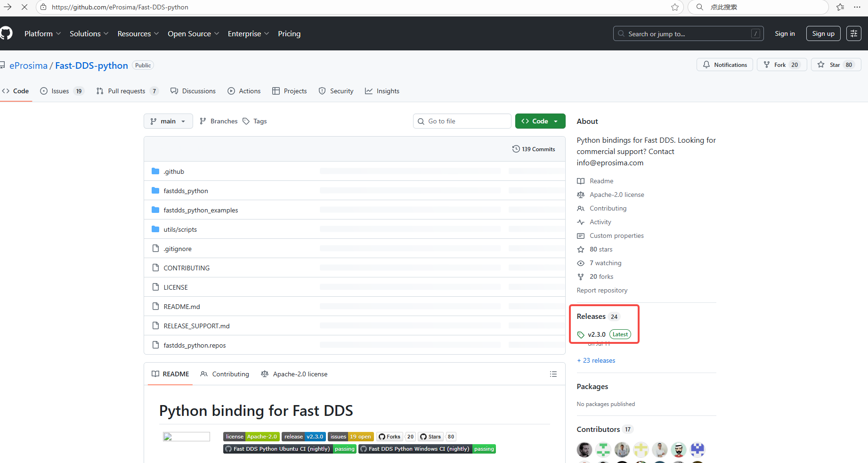The height and width of the screenshot is (463, 868).
Task: Open the browser favorites list icon
Action: coord(841,7)
